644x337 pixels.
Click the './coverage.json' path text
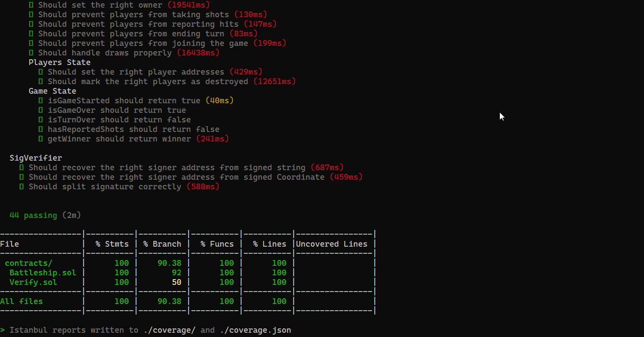[x=255, y=330]
